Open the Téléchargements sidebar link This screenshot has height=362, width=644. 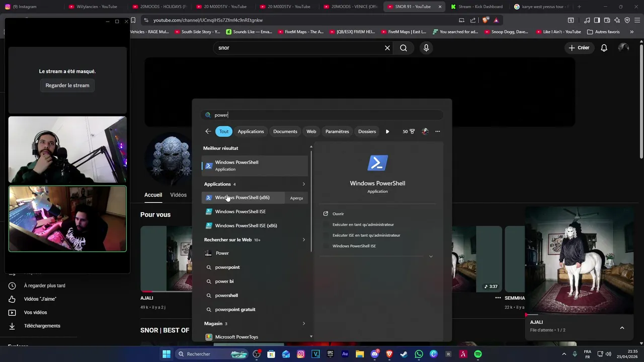pyautogui.click(x=42, y=326)
